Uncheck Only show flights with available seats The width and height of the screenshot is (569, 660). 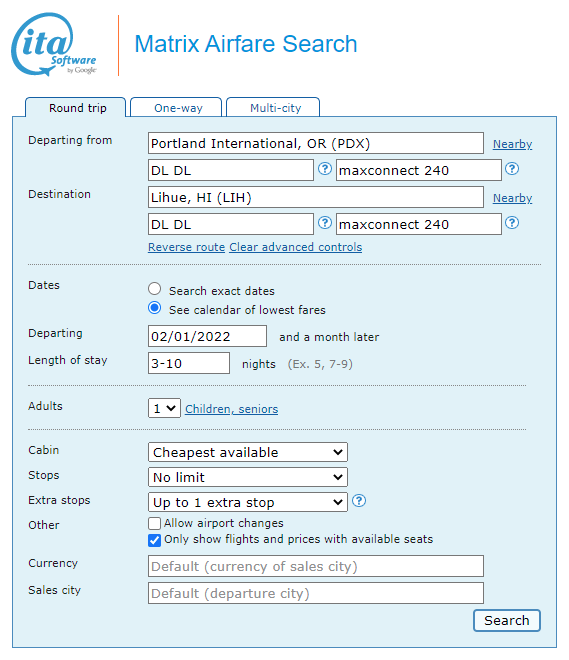[x=154, y=540]
